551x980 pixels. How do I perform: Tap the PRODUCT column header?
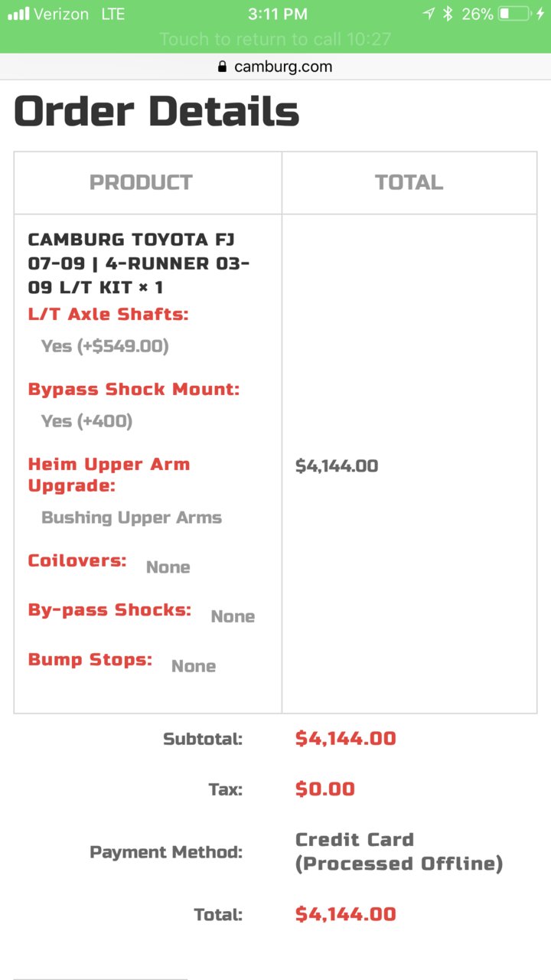pos(141,182)
